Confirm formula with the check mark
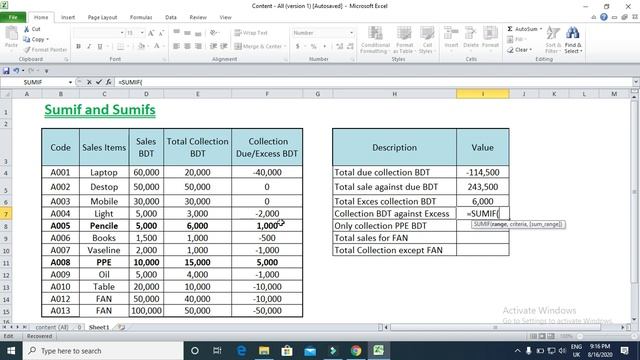The image size is (640, 360). click(x=99, y=82)
